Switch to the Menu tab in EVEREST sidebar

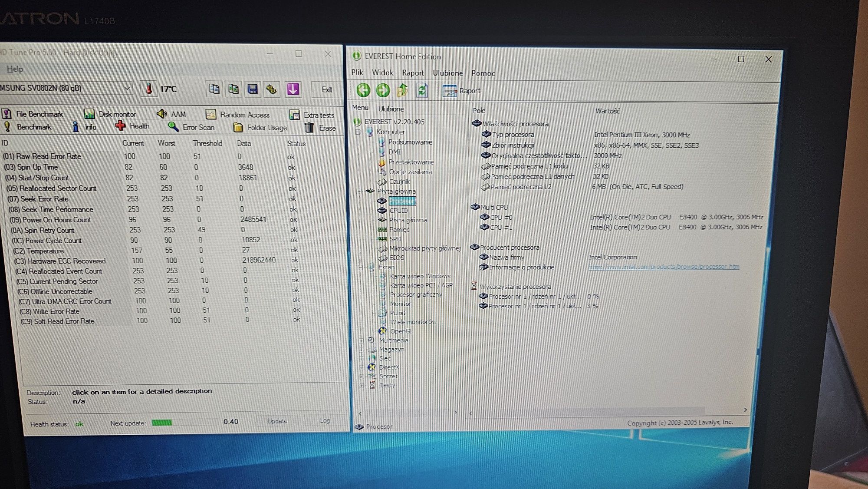pos(360,108)
